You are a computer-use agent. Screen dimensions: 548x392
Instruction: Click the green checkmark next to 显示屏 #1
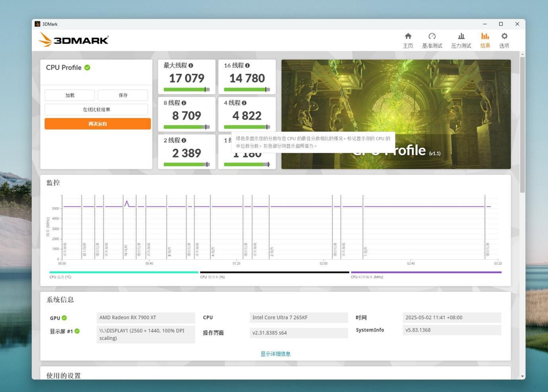[x=77, y=331]
